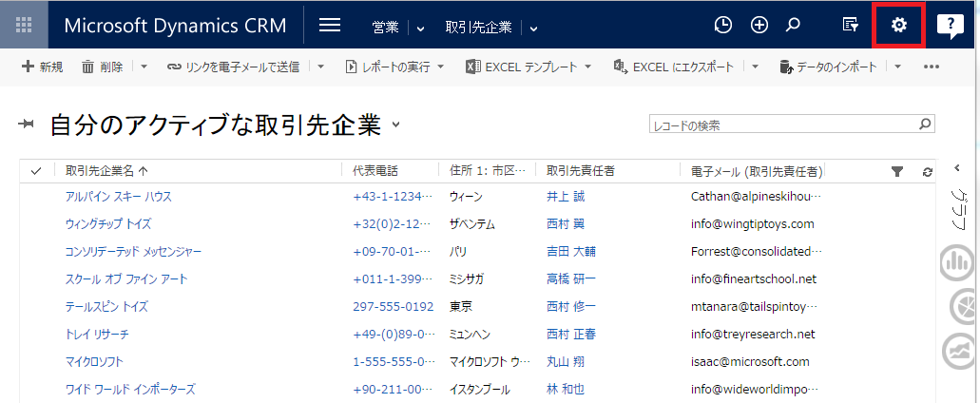This screenshot has height=403, width=980.
Task: Click the pie chart icon in side pane
Action: pos(963,307)
